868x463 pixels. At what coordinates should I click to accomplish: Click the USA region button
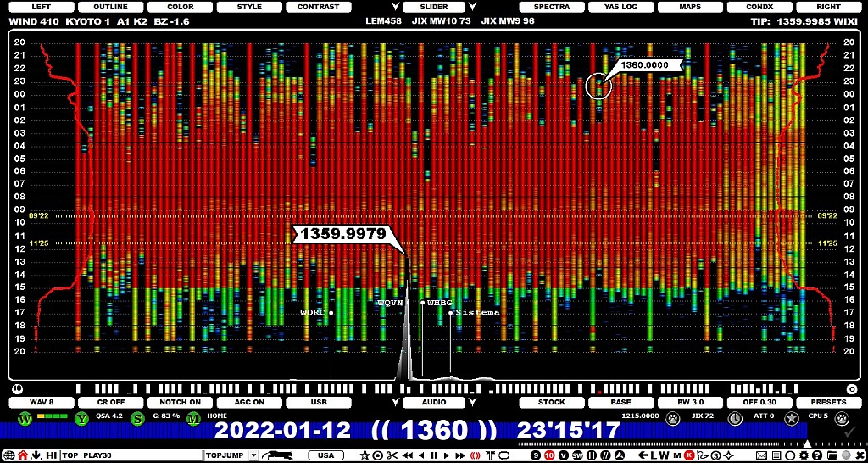point(326,455)
